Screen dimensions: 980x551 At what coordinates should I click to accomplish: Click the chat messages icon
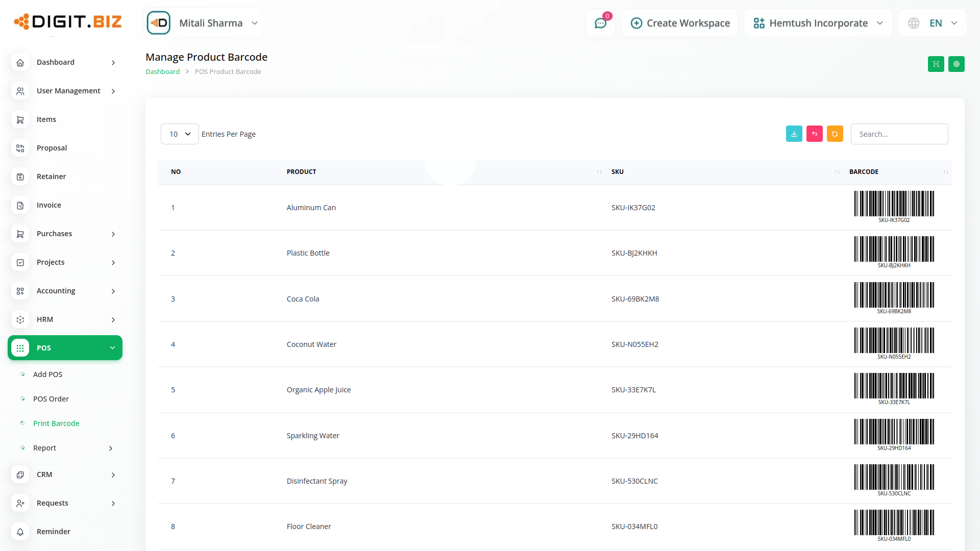tap(600, 23)
